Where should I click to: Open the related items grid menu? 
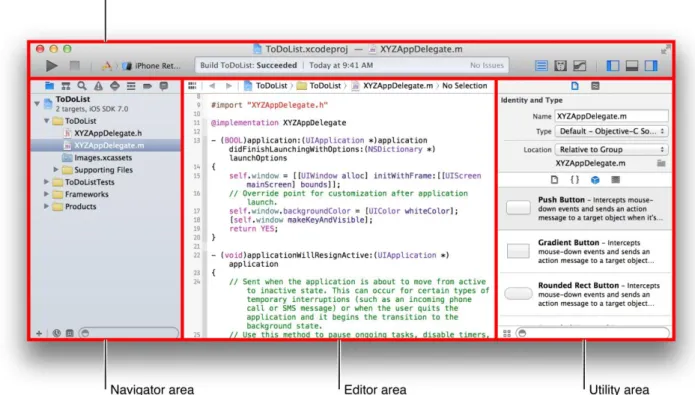pyautogui.click(x=192, y=86)
